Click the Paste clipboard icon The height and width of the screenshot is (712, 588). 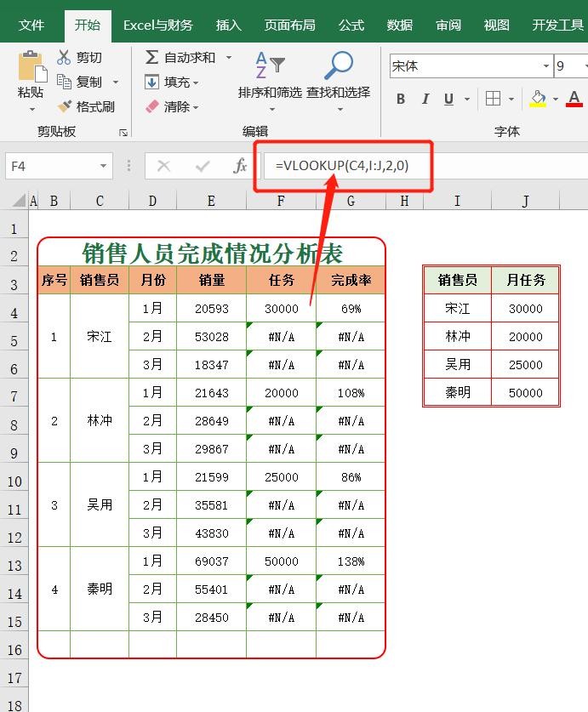pyautogui.click(x=31, y=66)
